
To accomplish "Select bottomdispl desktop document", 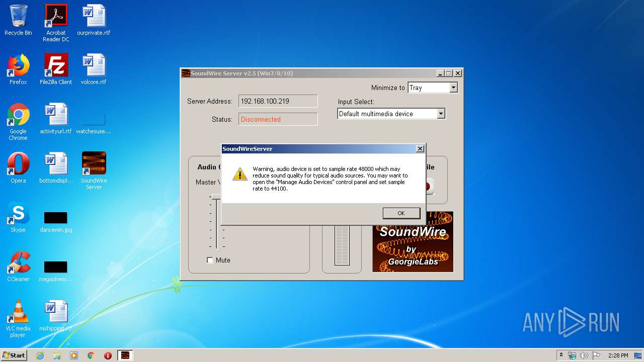I will coord(56,168).
